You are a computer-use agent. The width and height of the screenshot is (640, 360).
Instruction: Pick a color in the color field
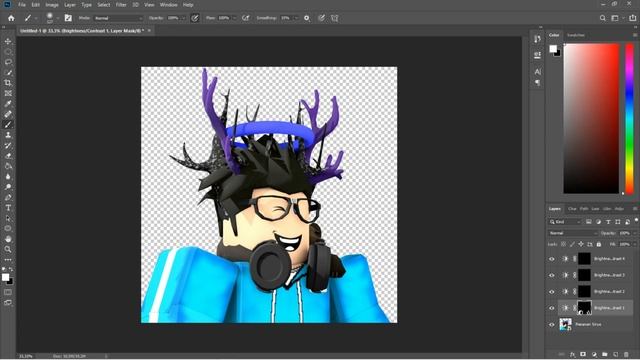[591, 118]
